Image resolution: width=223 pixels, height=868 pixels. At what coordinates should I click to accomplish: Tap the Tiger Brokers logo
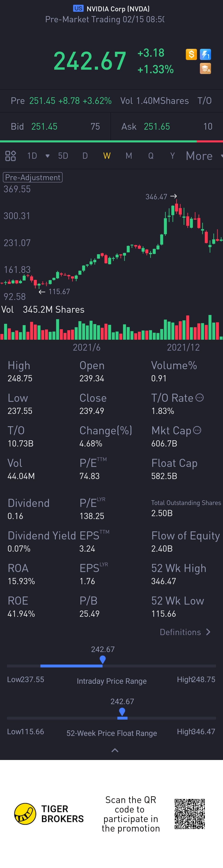25,814
